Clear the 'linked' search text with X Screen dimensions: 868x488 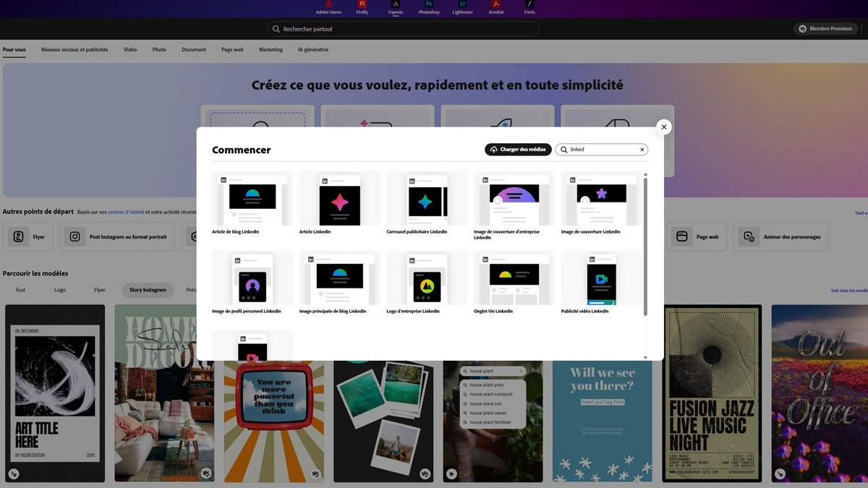click(x=642, y=150)
